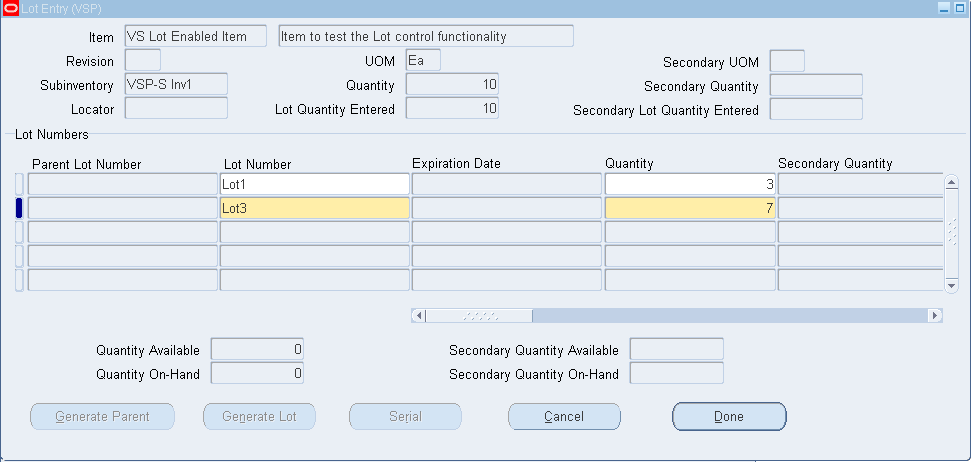
Task: Minimize the Lot Entry window
Action: (x=944, y=8)
